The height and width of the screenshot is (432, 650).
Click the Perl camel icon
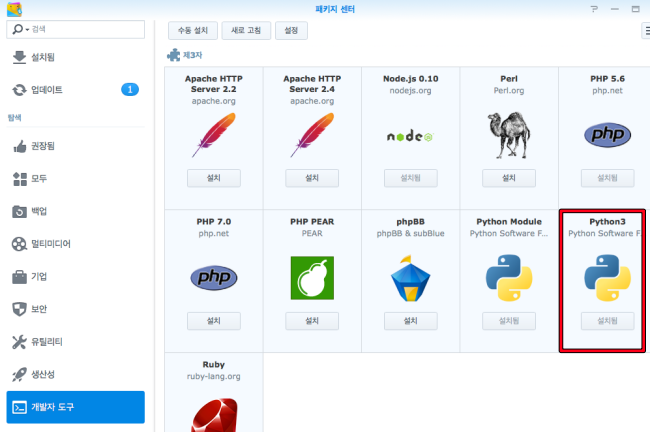(x=509, y=135)
